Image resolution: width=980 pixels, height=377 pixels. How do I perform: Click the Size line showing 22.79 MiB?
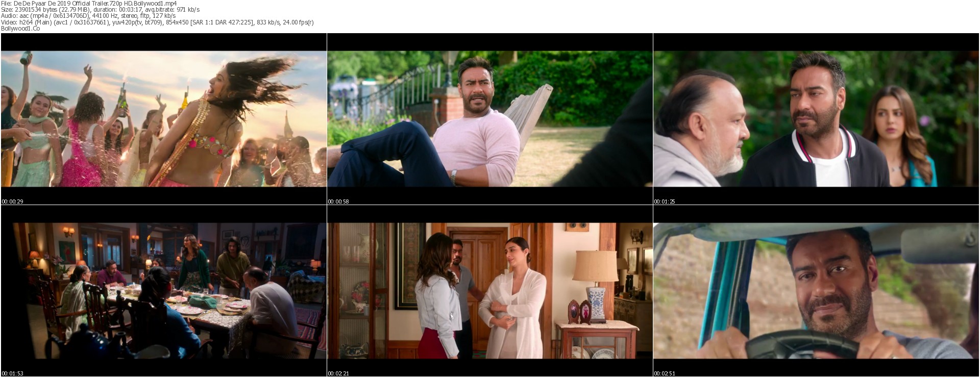click(101, 10)
